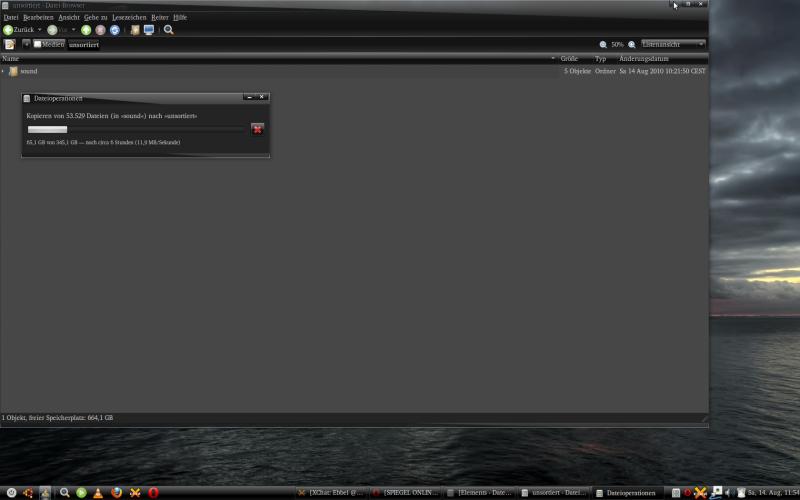Sort by the Größe column header
Screen dimensions: 800x500
click(569, 59)
